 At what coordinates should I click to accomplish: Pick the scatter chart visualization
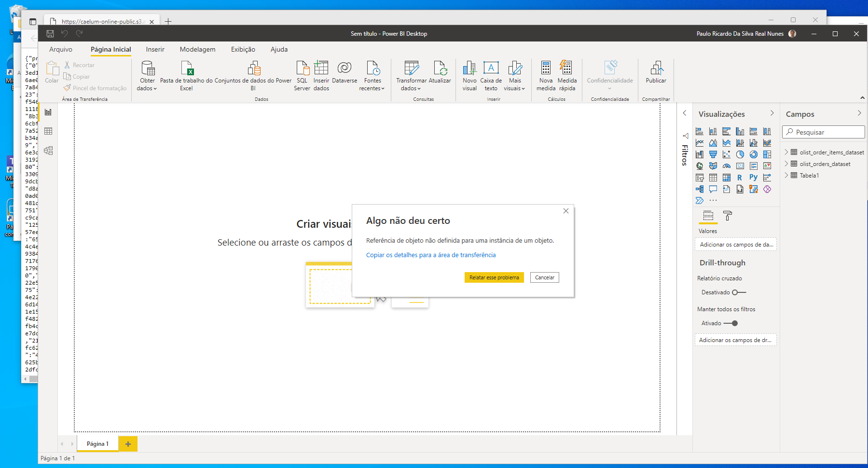726,154
